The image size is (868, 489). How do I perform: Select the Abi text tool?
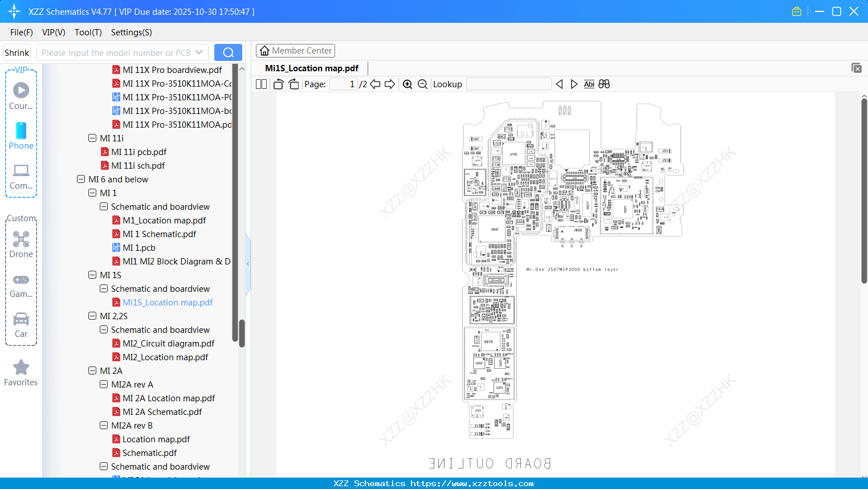(x=589, y=84)
